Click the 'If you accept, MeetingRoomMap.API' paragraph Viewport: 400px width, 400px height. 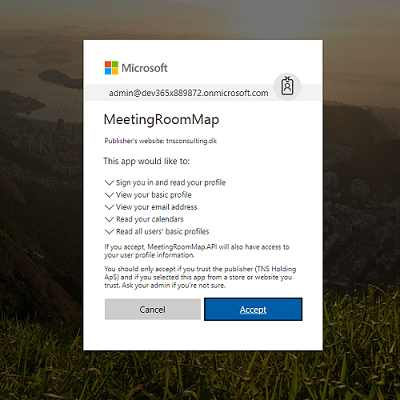coord(197,251)
